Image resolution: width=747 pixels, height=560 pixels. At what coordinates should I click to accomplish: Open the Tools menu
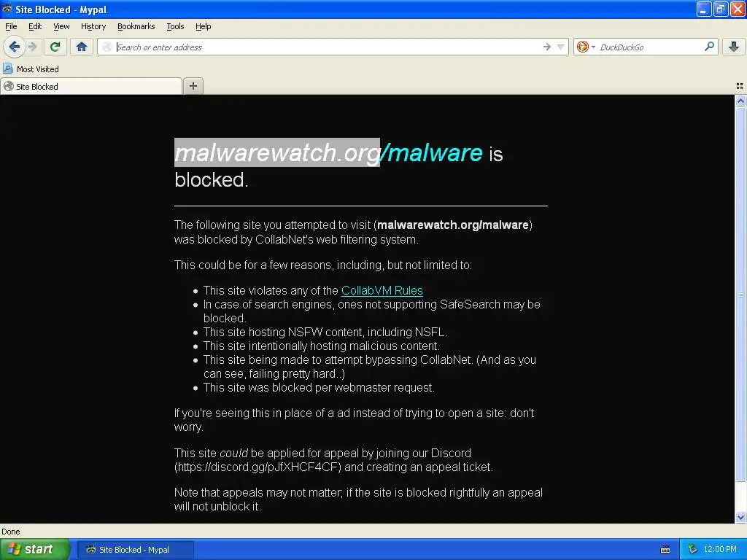(x=175, y=27)
